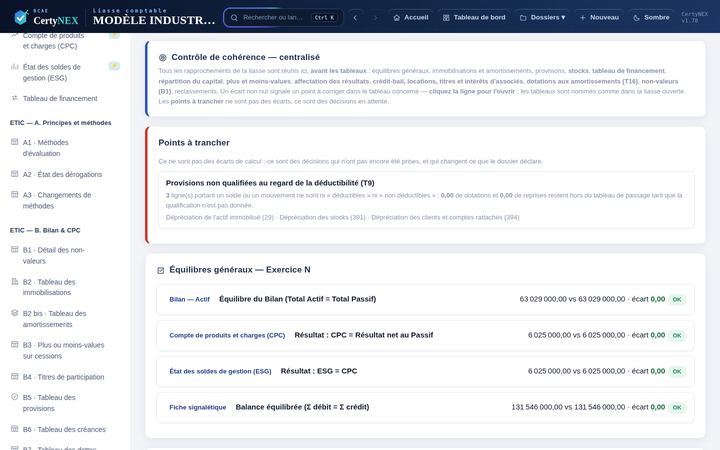Click the layers icon beside B2 bis amortissements
The width and height of the screenshot is (720, 450).
pyautogui.click(x=15, y=313)
